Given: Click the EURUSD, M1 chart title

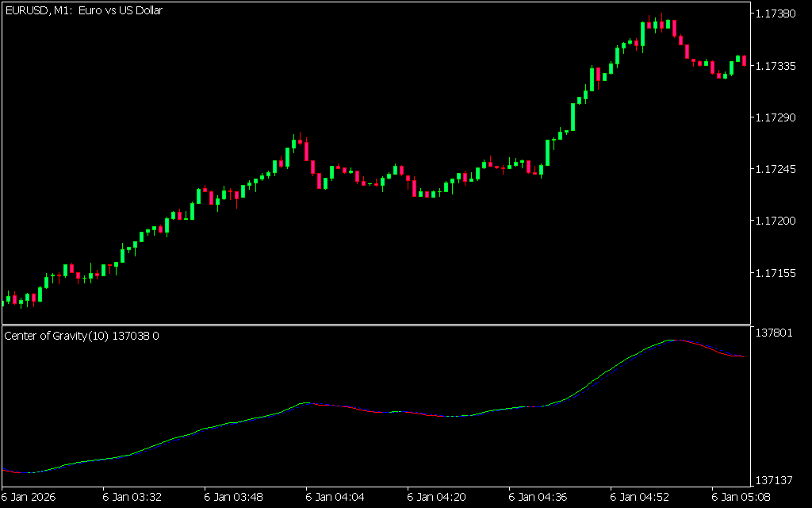Looking at the screenshot, I should coord(83,11).
